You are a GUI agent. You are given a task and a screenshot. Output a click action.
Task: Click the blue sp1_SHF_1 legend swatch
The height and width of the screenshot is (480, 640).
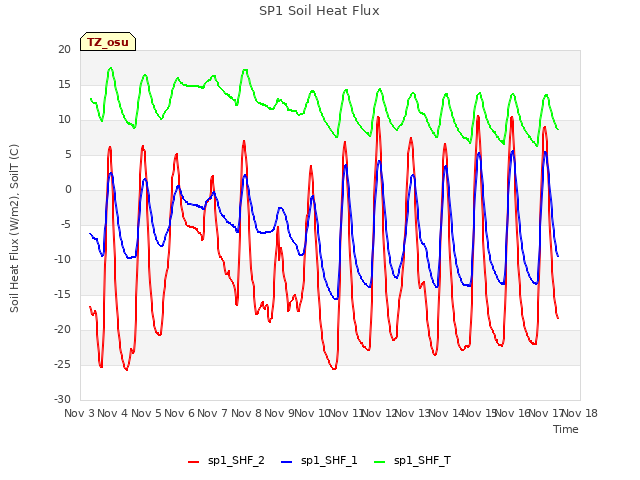(287, 462)
